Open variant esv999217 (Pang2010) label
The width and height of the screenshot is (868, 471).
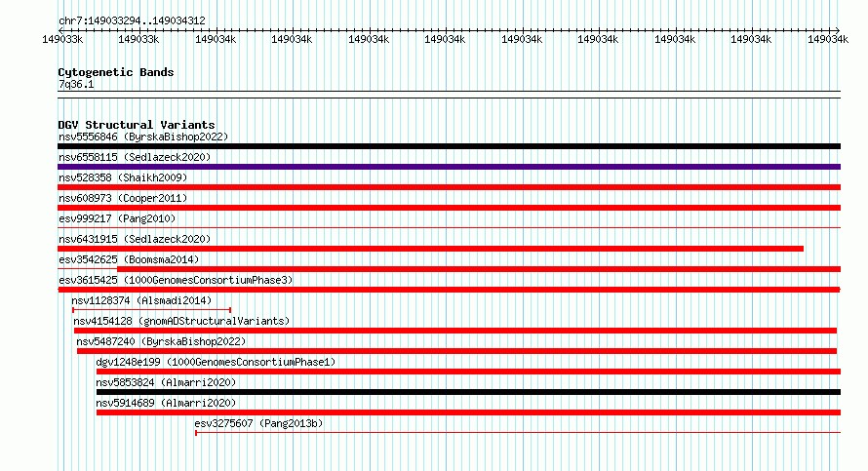[x=117, y=218]
